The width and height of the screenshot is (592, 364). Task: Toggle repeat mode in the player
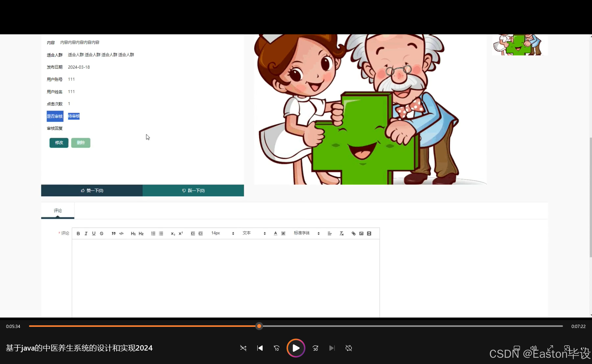point(349,348)
